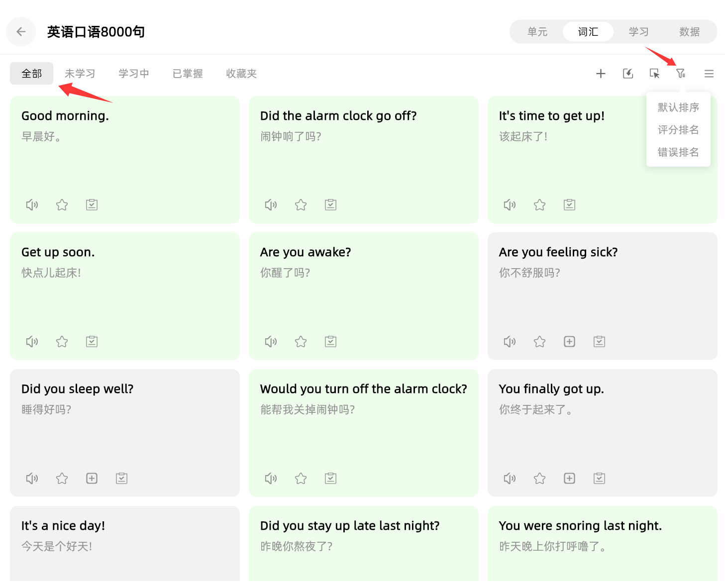Toggle favorite on "You finally got up."
The image size is (725, 588).
[539, 479]
